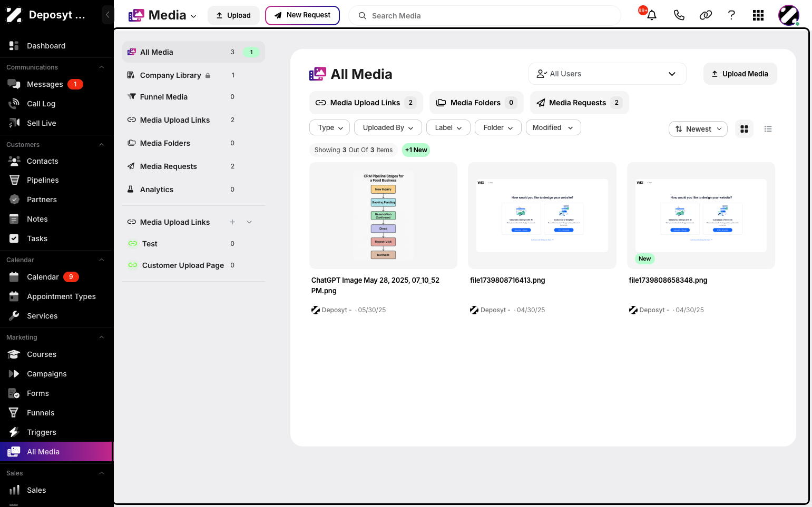Collapse the Communications sidebar section
The width and height of the screenshot is (812, 507).
click(x=102, y=67)
